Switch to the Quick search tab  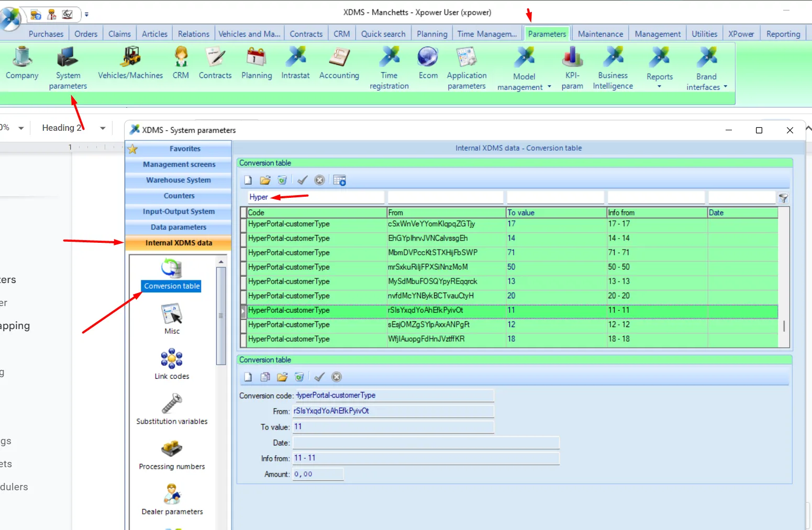coord(383,34)
